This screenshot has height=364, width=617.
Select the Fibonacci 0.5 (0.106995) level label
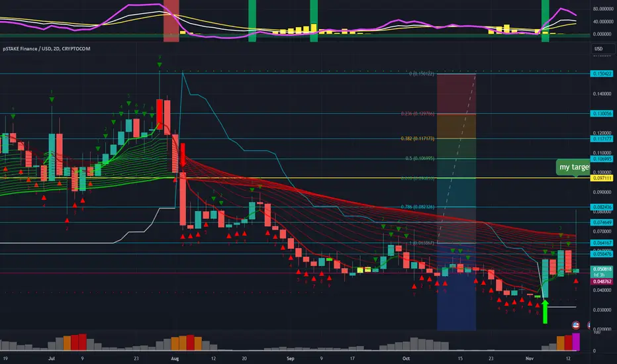click(420, 158)
